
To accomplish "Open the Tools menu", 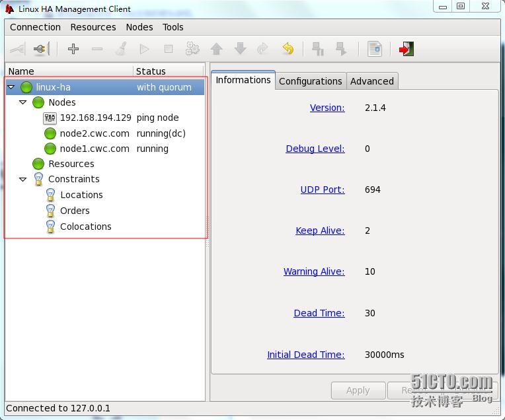I will 173,27.
